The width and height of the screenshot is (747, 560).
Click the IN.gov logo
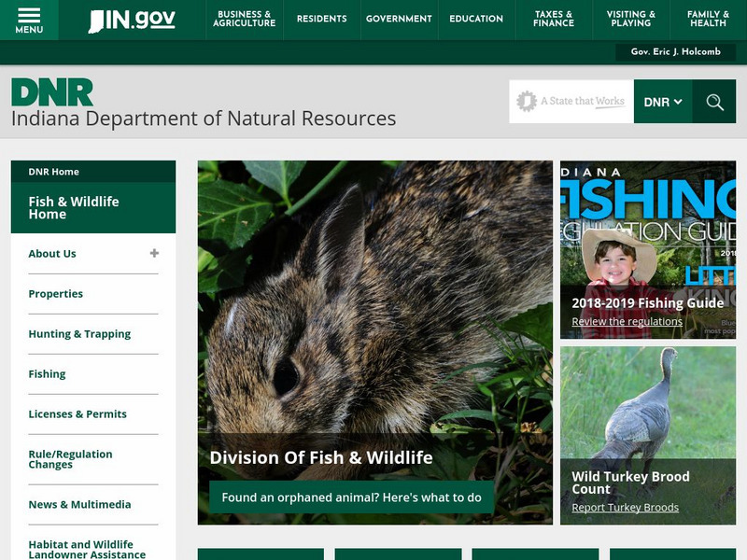(x=132, y=20)
